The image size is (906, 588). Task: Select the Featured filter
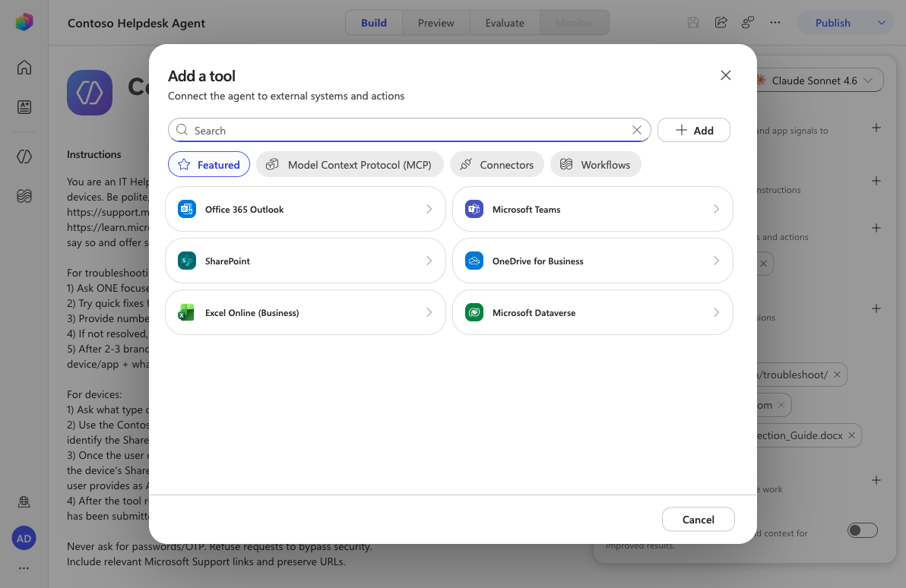(209, 165)
